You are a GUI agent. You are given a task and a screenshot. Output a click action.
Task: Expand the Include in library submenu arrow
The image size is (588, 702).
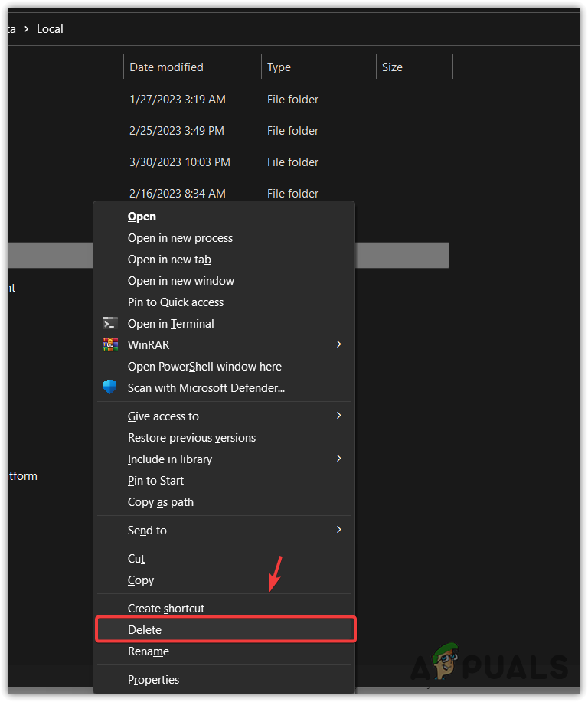(x=338, y=459)
